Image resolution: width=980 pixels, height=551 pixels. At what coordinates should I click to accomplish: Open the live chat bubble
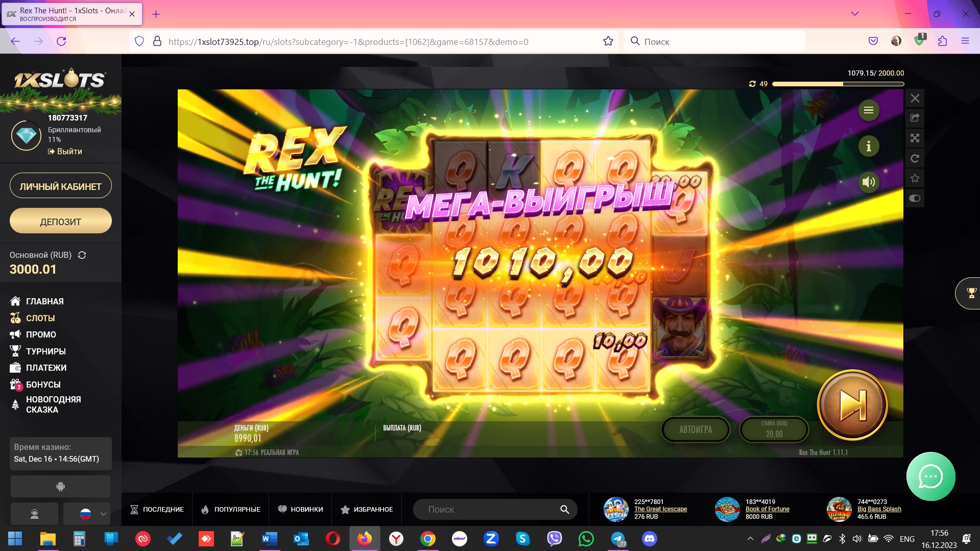930,476
